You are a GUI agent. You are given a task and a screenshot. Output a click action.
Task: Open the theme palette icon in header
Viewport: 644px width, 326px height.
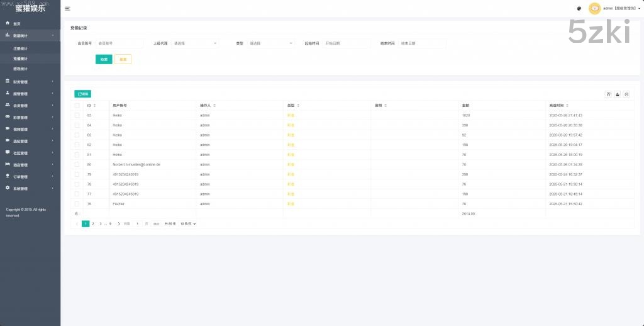(579, 8)
